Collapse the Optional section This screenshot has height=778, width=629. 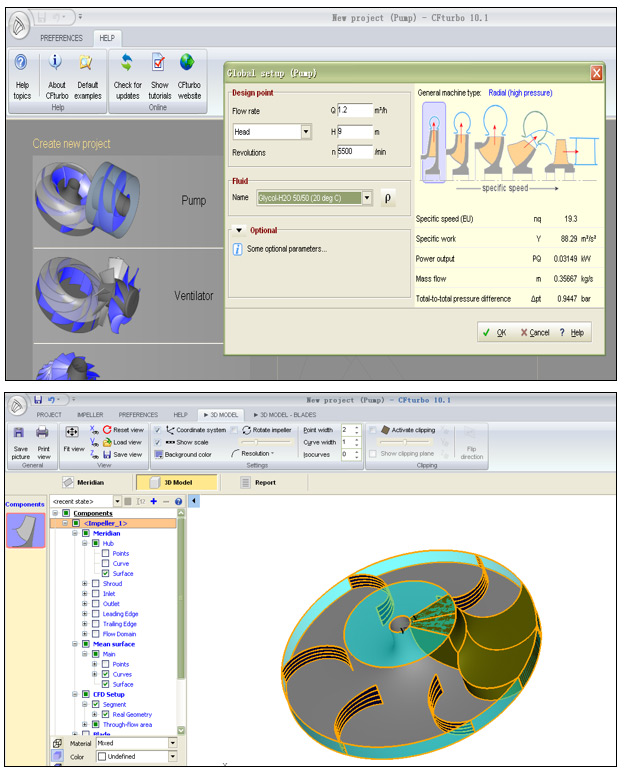(x=239, y=231)
